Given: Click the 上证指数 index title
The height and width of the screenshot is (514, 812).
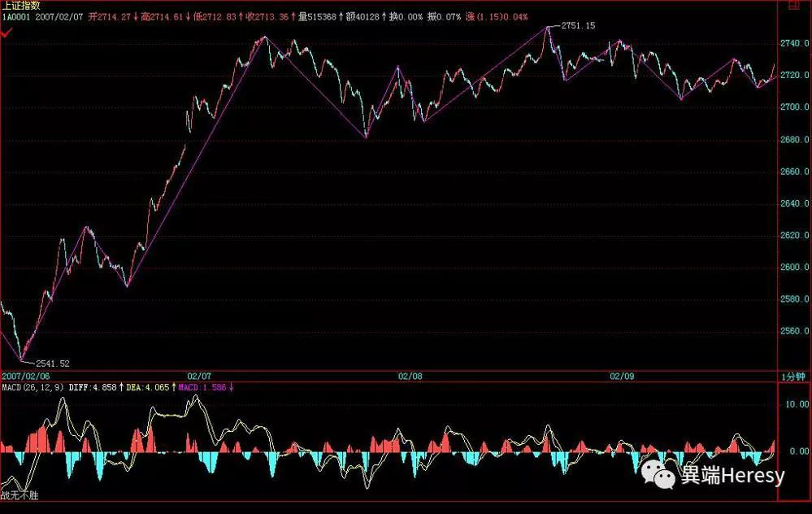Looking at the screenshot, I should 21,6.
